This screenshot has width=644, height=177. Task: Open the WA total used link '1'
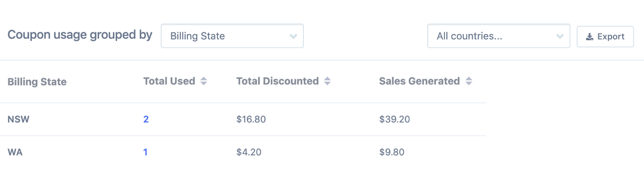pos(146,152)
